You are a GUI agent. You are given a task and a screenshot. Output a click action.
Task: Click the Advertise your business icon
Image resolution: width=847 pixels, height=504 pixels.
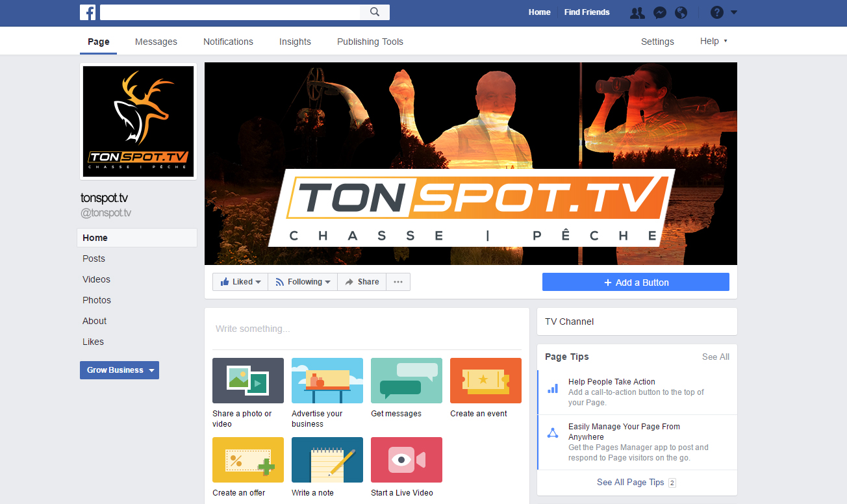point(327,381)
